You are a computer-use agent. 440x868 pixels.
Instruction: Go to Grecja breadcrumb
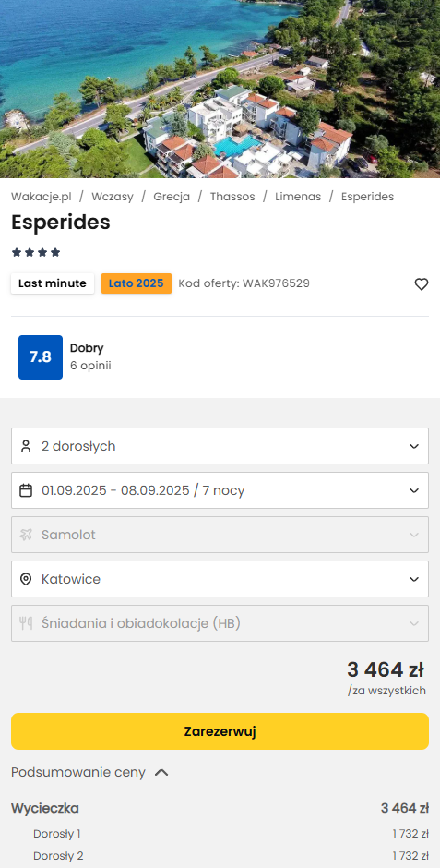172,197
